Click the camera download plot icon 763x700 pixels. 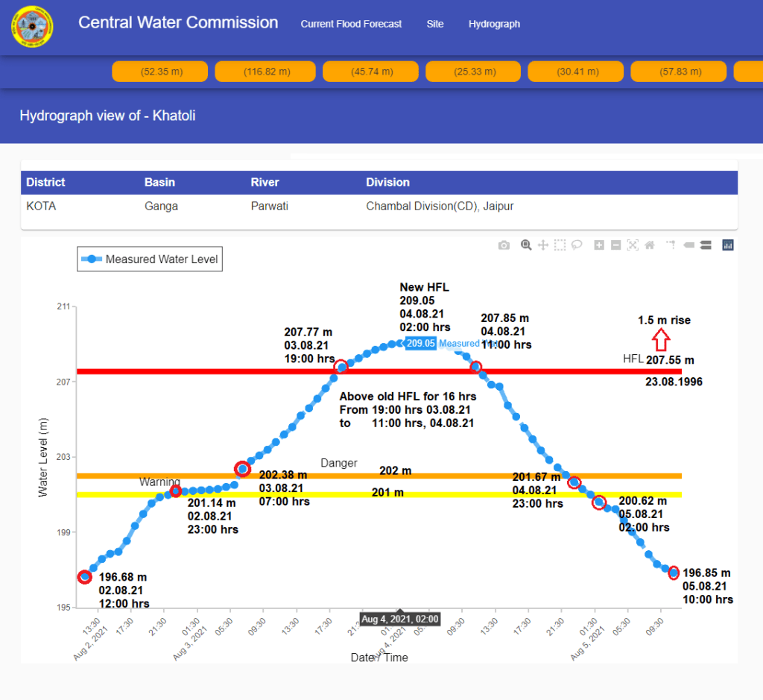click(x=504, y=245)
